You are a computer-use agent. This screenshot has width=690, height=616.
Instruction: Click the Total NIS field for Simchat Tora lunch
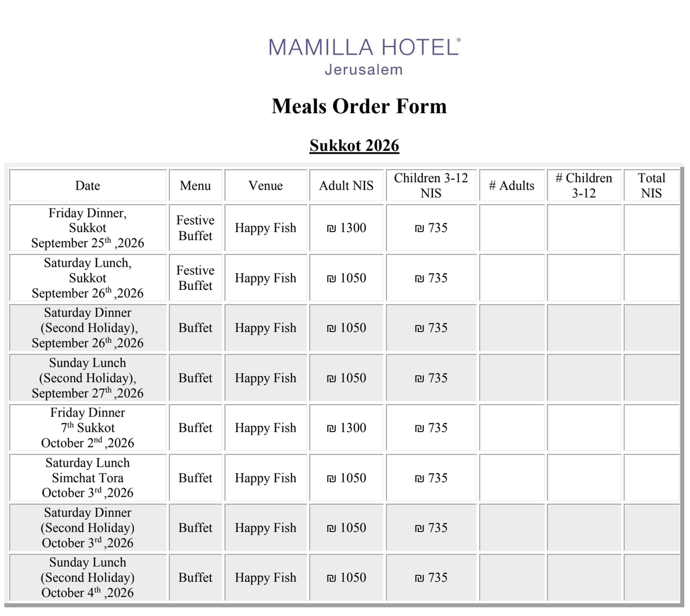651,478
